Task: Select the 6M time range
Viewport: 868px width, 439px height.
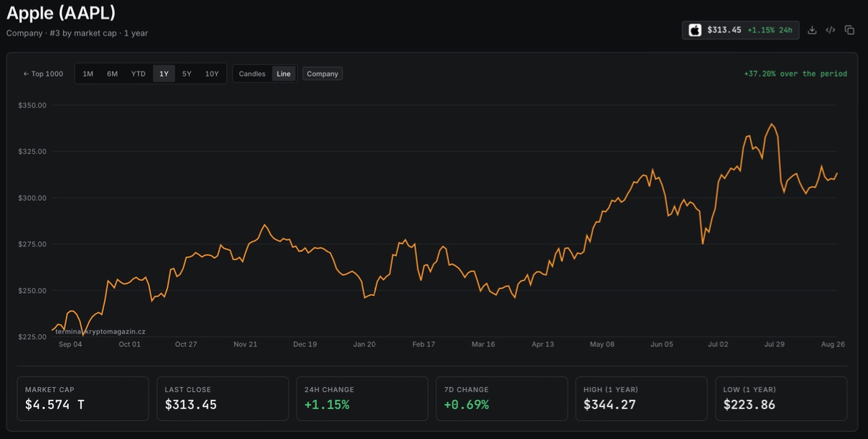Action: [x=112, y=74]
